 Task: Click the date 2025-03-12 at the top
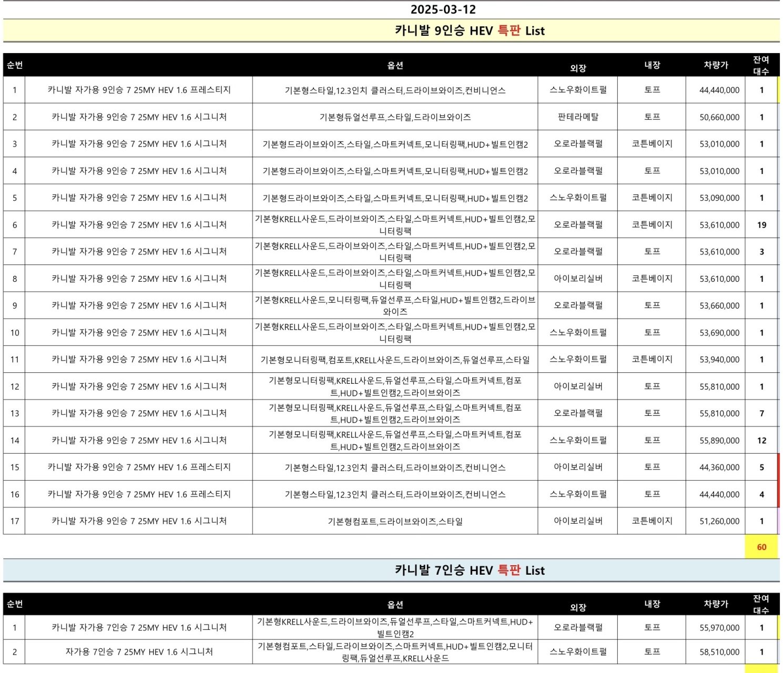pos(443,9)
